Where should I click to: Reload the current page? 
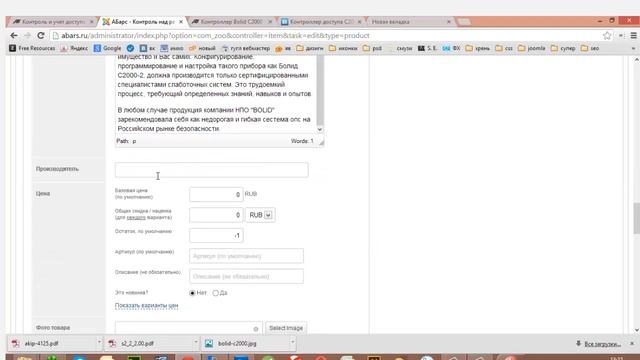(x=40, y=36)
